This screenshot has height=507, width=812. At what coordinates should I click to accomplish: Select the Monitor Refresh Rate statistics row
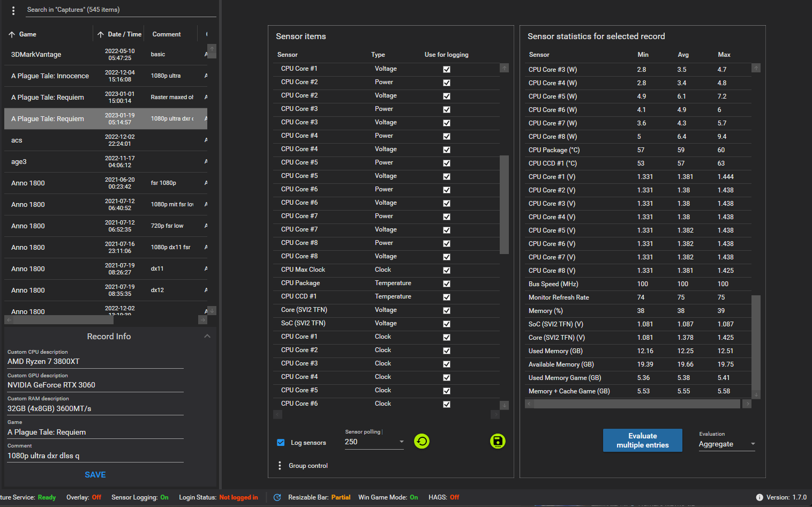tap(638, 297)
